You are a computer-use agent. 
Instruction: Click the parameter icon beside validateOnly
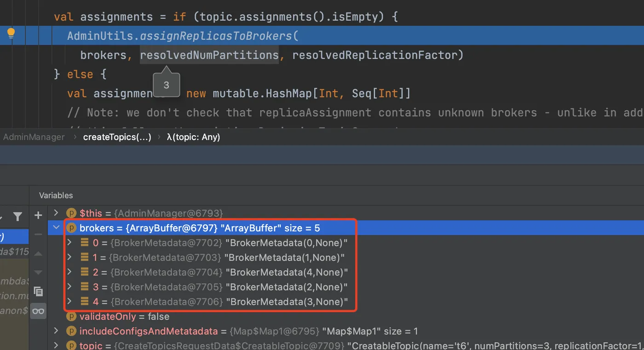[x=71, y=316]
